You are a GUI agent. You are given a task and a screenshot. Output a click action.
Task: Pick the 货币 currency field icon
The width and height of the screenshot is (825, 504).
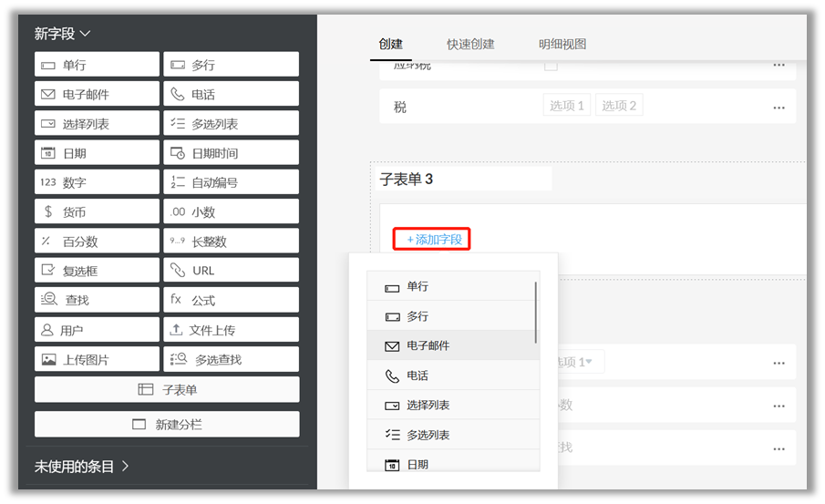click(x=47, y=212)
